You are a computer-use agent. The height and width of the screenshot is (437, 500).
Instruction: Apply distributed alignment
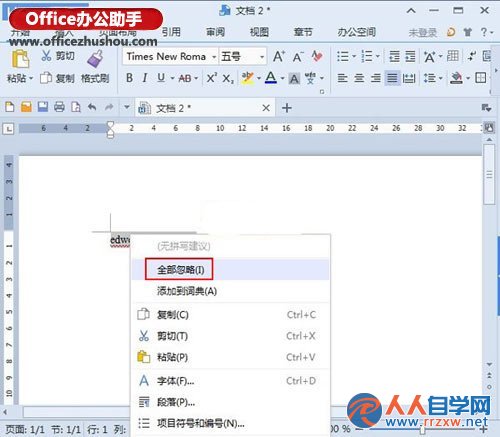(409, 78)
